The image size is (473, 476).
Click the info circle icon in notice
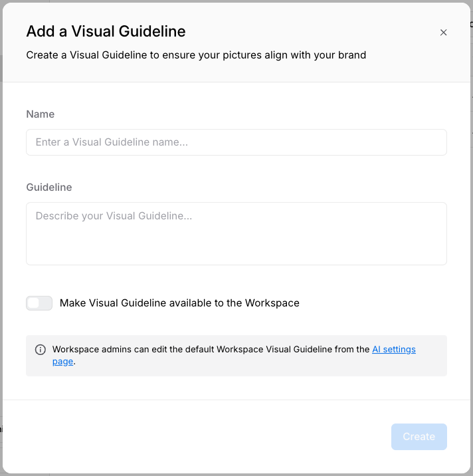coord(41,350)
